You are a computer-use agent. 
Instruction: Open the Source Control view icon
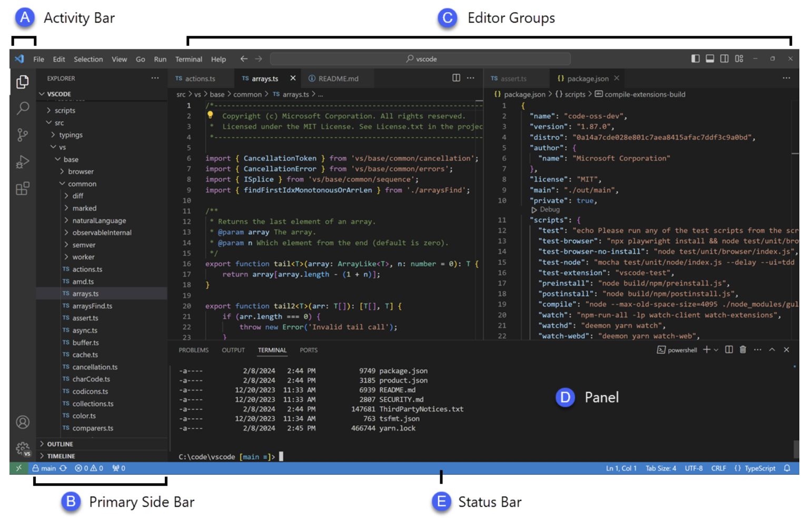22,135
